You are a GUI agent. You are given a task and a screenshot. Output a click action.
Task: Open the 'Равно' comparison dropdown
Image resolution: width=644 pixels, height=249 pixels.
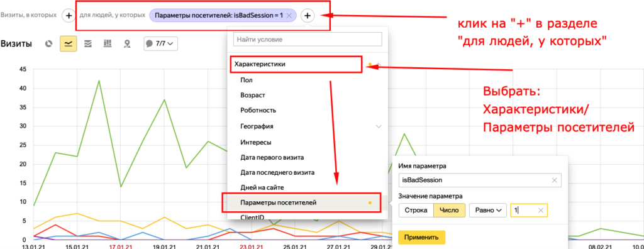(488, 211)
